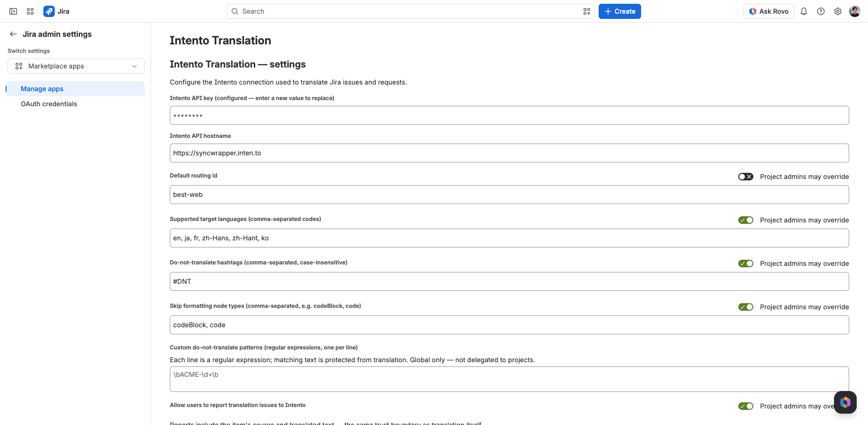868x425 pixels.
Task: Click the 'Custom do-not-translate patterns' label
Action: (264, 348)
